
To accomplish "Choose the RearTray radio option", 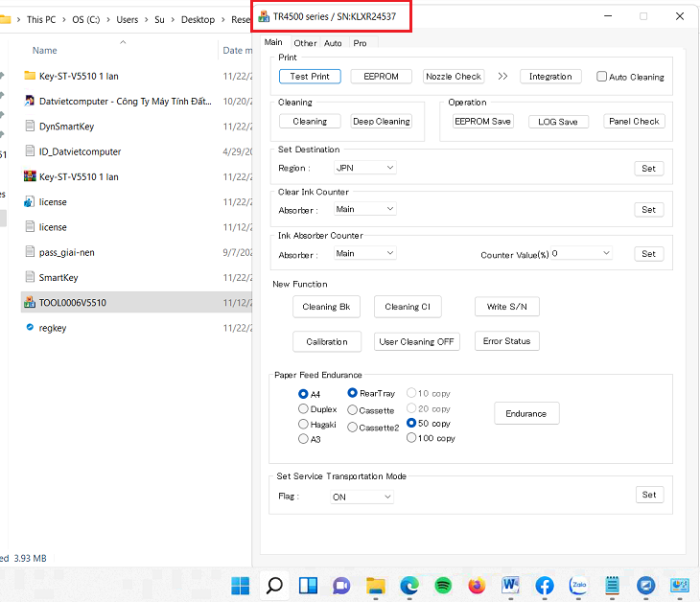I will (352, 393).
